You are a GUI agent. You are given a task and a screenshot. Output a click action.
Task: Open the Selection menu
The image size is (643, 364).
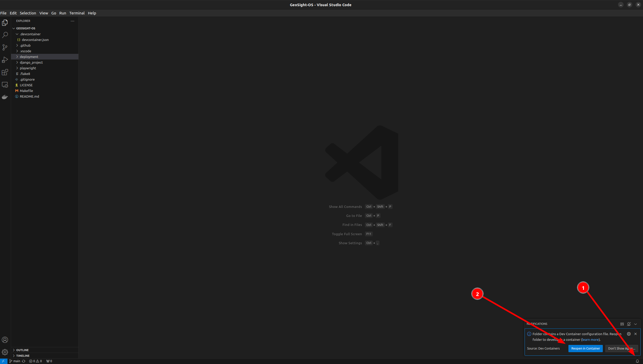coord(28,13)
